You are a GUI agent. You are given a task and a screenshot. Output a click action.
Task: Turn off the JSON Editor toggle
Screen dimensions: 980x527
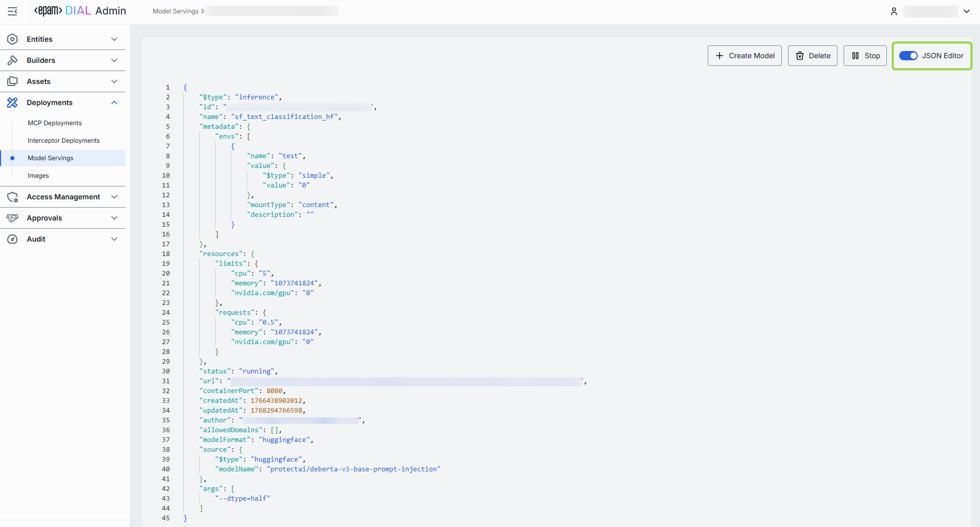(908, 56)
